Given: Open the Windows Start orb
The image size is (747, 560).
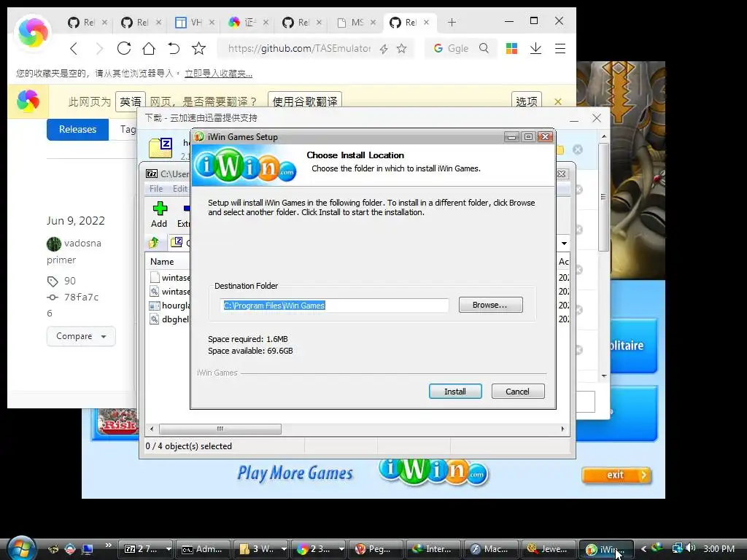Looking at the screenshot, I should (21, 548).
